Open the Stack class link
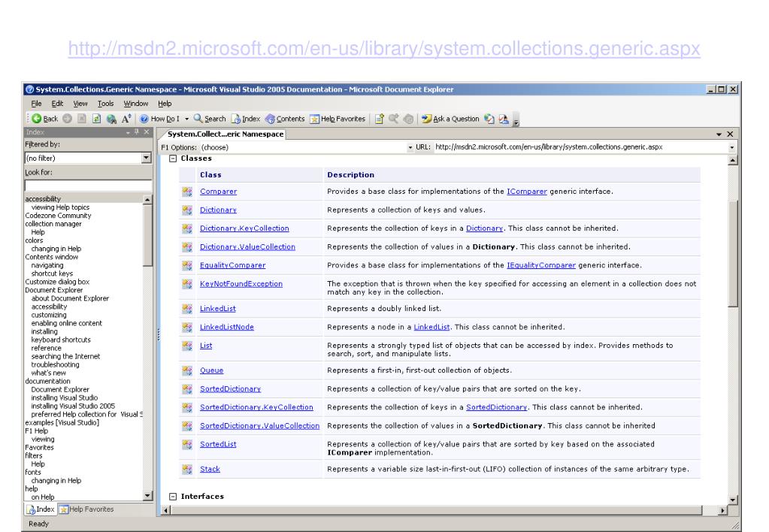The height and width of the screenshot is (532, 769). tap(210, 469)
